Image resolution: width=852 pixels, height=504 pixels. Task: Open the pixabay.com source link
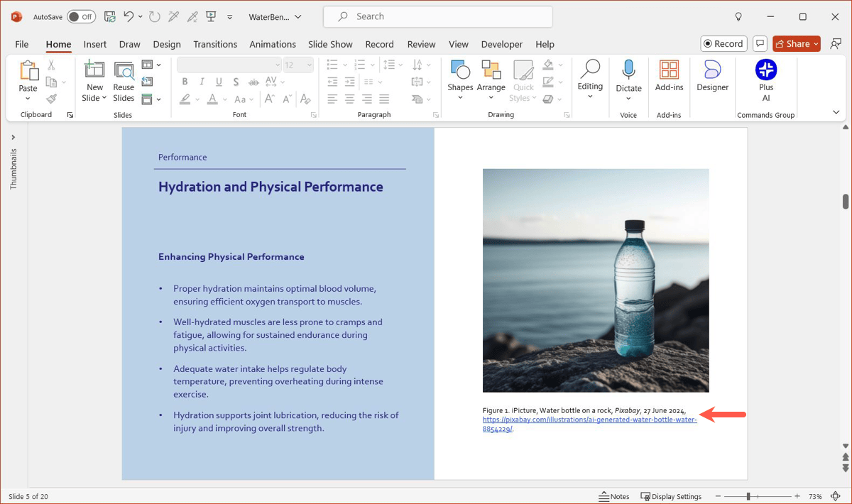point(589,424)
